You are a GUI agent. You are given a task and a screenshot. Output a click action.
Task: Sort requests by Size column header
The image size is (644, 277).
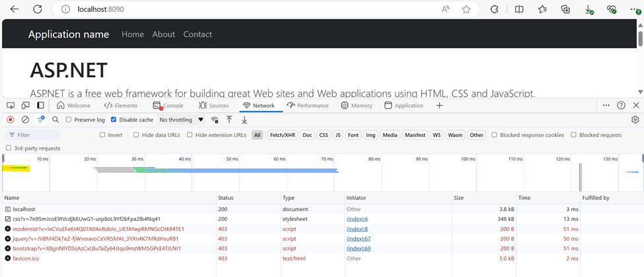(x=483, y=198)
